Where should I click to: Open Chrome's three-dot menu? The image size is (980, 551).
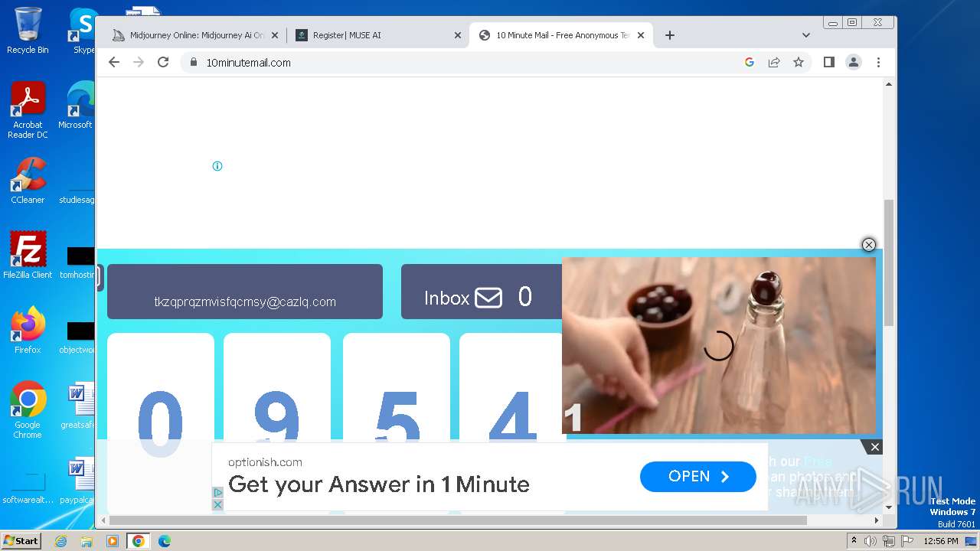pos(878,63)
